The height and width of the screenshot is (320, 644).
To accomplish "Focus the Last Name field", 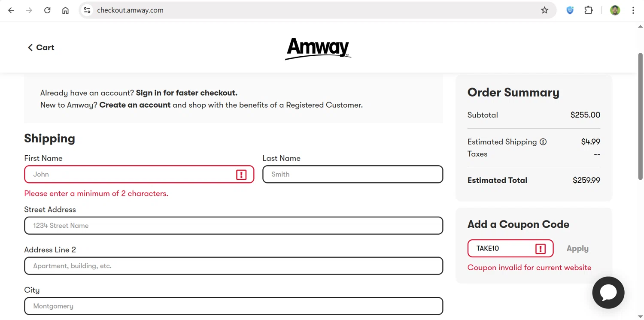I will [x=352, y=174].
